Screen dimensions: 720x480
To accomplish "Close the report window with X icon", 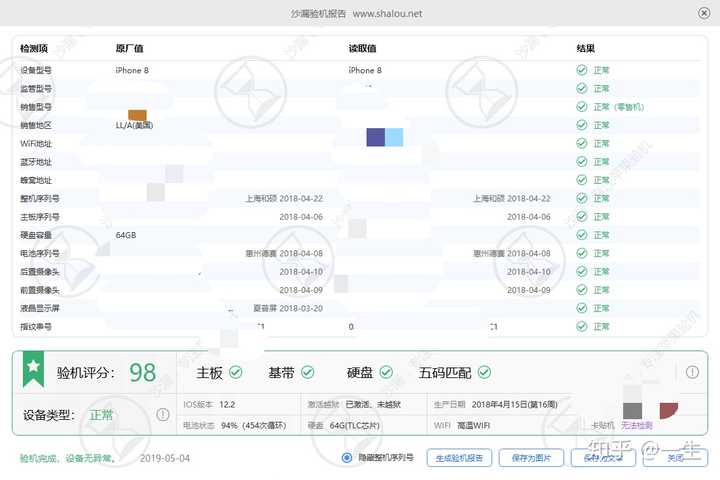I will 703,13.
